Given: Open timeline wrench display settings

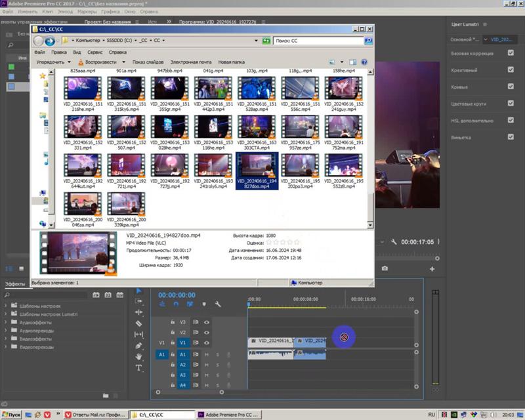Looking at the screenshot, I should tap(218, 304).
